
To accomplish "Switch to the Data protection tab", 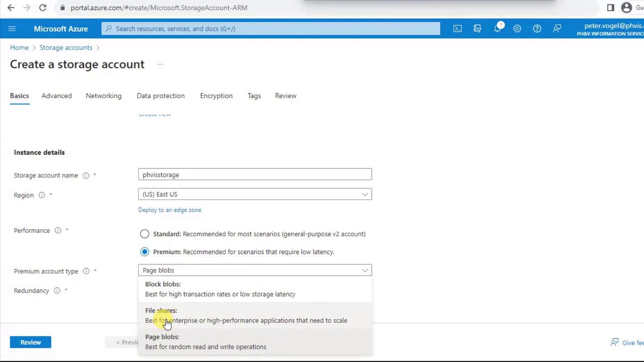I will (160, 96).
